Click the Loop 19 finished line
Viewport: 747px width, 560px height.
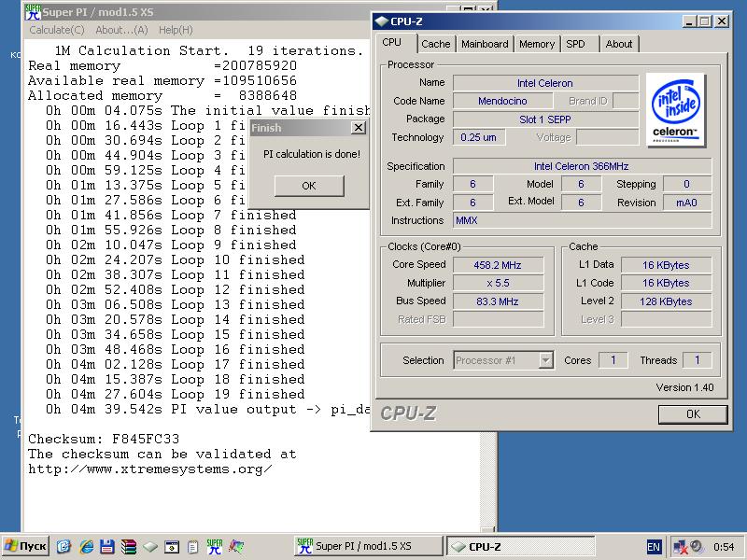(x=176, y=394)
